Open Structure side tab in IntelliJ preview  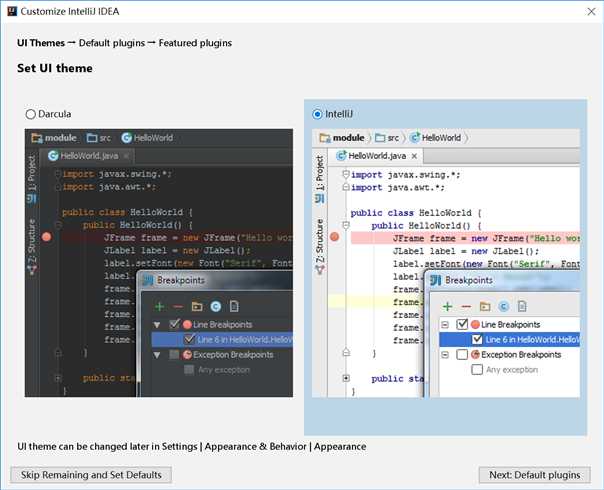(320, 247)
